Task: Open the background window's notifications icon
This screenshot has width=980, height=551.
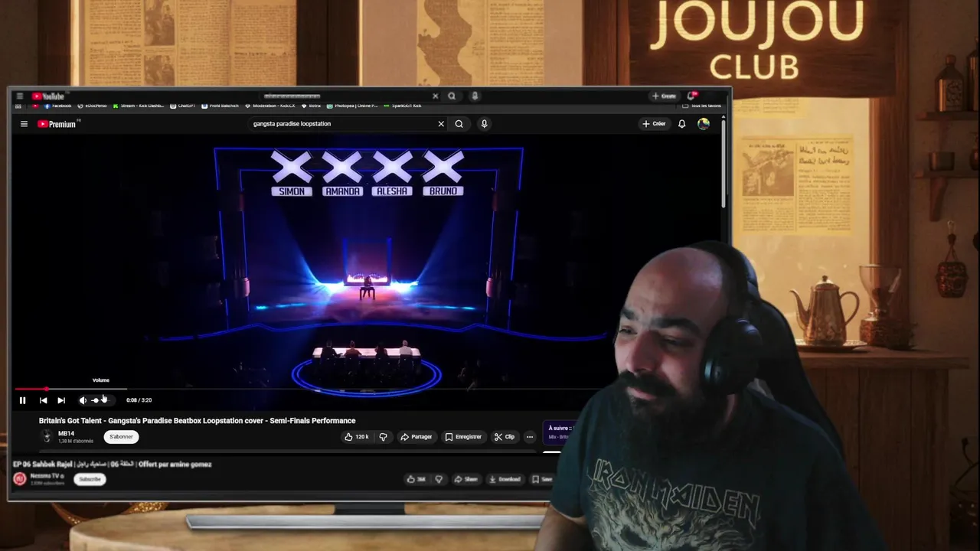Action: point(691,96)
